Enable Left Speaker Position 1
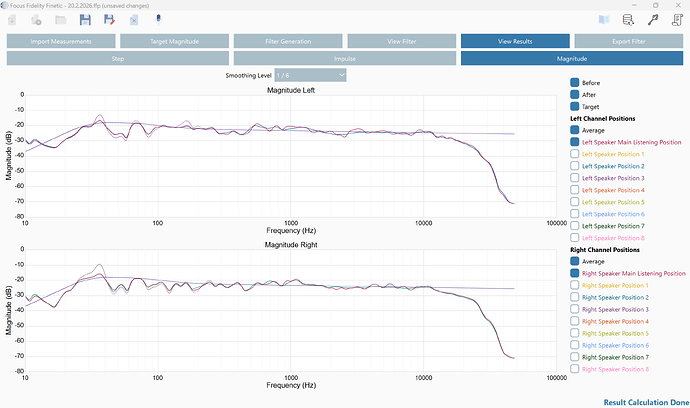Screen dimensions: 690x408 point(575,154)
